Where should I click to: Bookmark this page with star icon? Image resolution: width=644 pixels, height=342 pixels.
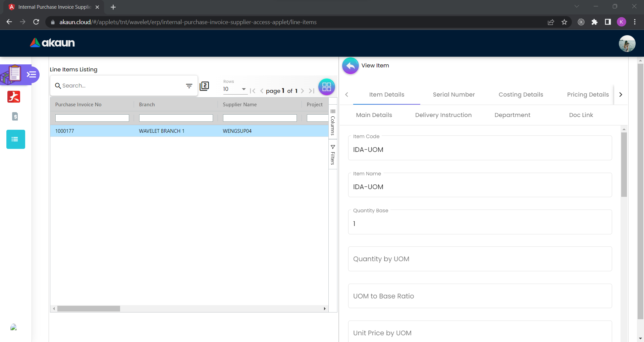(564, 22)
